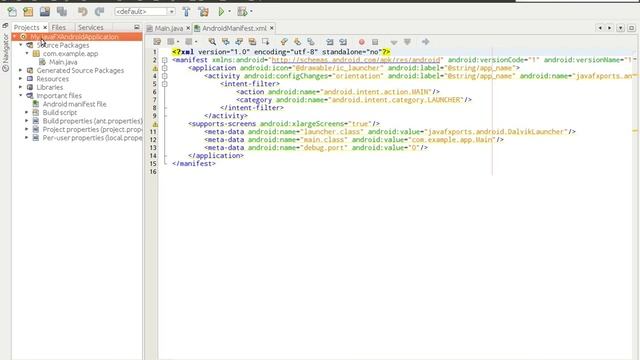The height and width of the screenshot is (360, 640).
Task: Click the </manifest> closing tag text
Action: coord(194,164)
